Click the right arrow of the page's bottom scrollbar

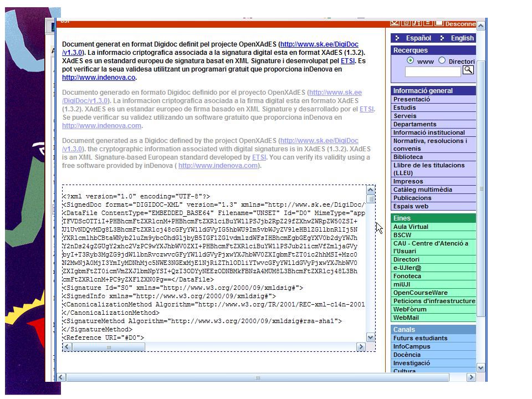[x=471, y=377]
